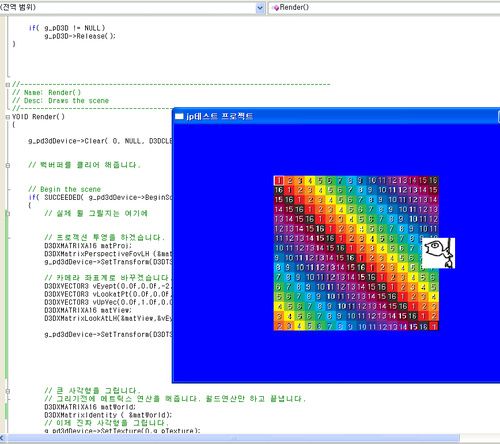This screenshot has width=500, height=444.
Task: Click the 전역 범위 scope field text
Action: [18, 7]
